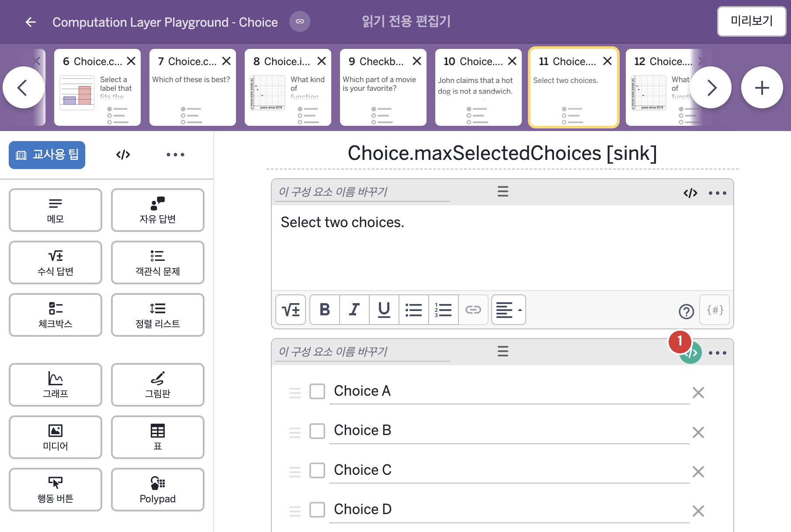Add a 메모 note component
This screenshot has height=532, width=791.
56,210
